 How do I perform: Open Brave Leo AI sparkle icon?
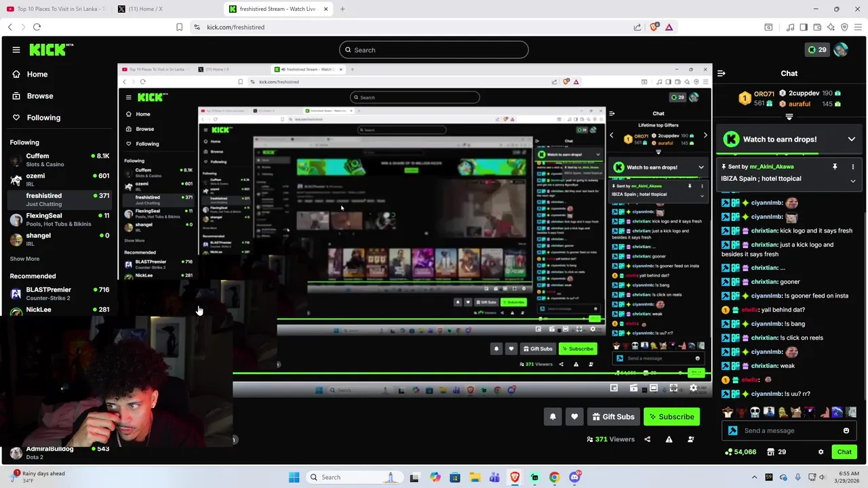click(831, 27)
